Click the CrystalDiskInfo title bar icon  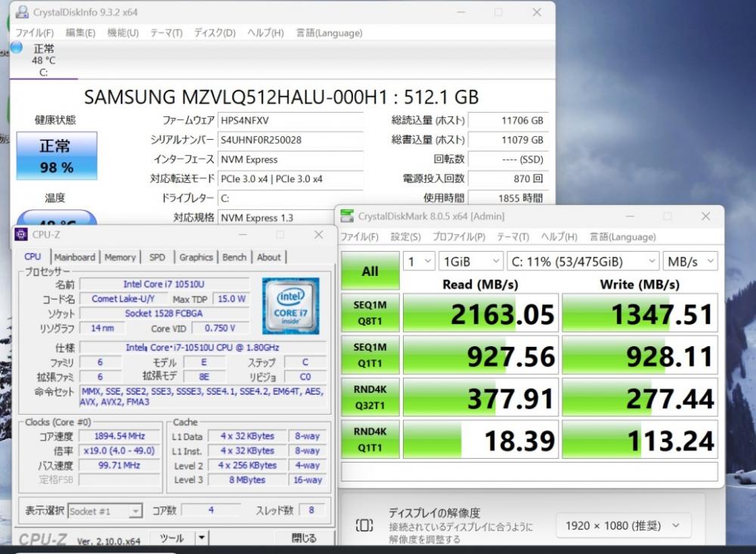22,11
